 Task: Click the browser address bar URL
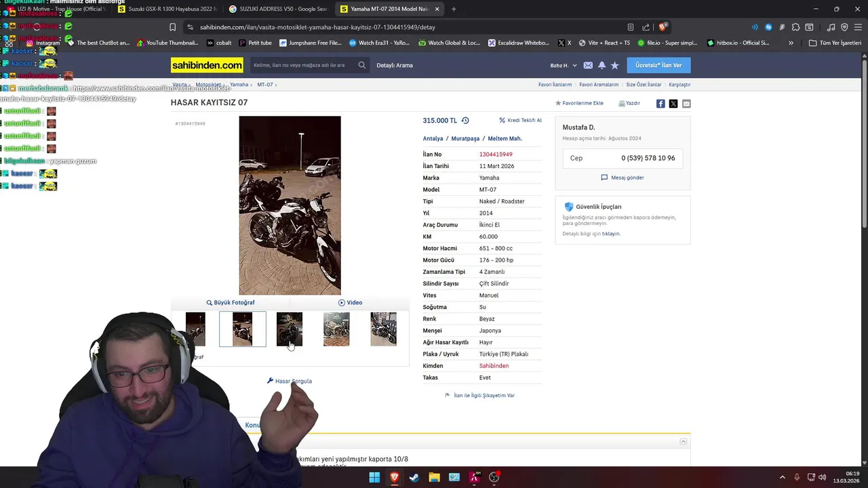tap(317, 27)
